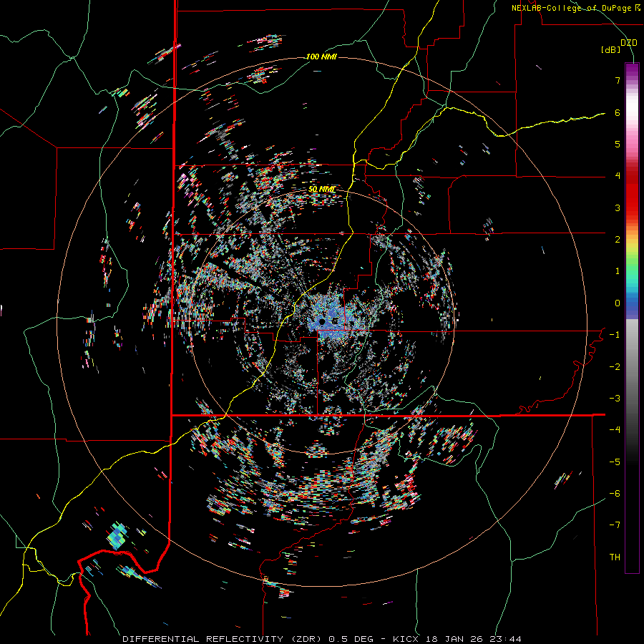644x644 pixels.
Task: Select the 6 value on the color scale
Action: [618, 112]
